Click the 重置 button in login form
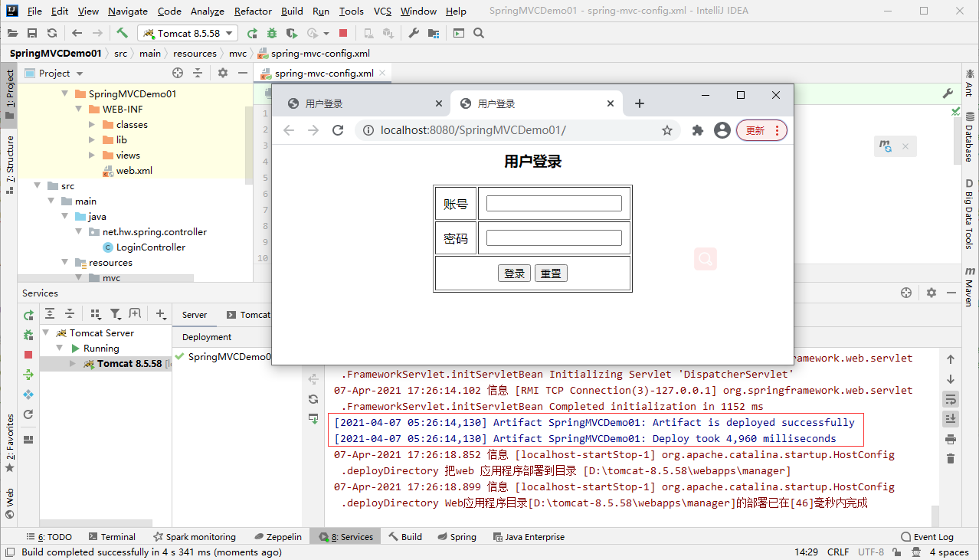979x560 pixels. click(x=551, y=273)
